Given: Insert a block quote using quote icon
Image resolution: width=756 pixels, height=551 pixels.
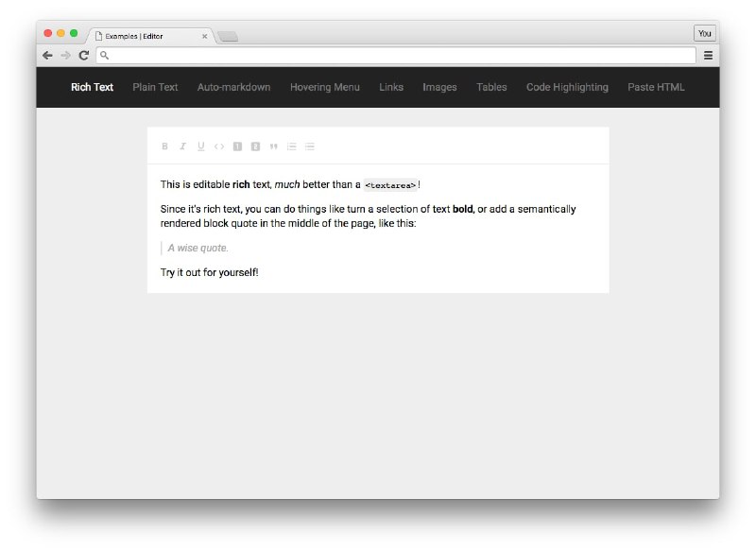Looking at the screenshot, I should tap(274, 146).
